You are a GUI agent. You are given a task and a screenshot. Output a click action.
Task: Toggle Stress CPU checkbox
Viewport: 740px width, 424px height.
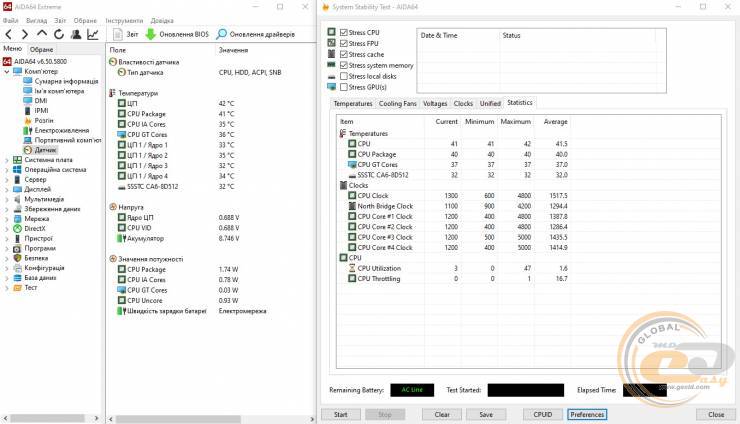[x=344, y=33]
